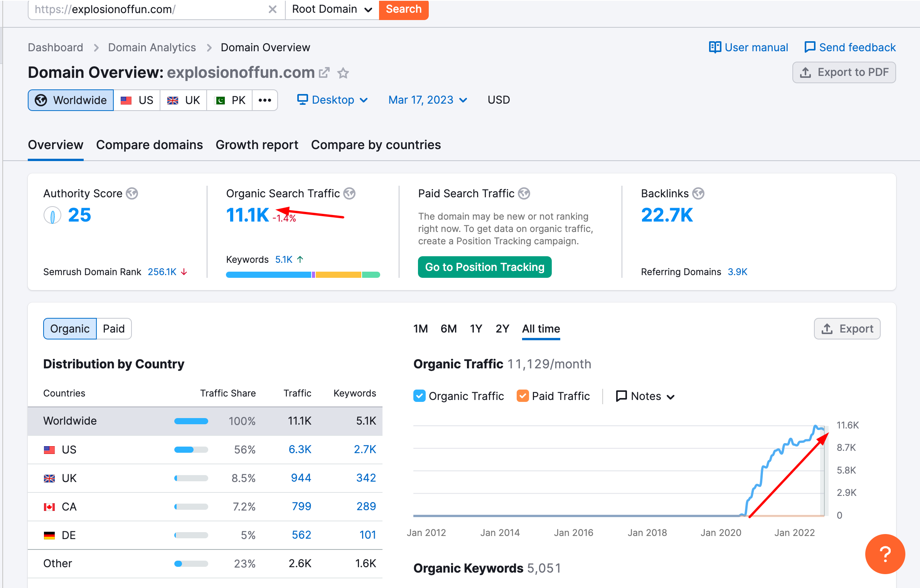Click the Send feedback speech bubble icon
Screen dimensions: 920x588
(810, 47)
